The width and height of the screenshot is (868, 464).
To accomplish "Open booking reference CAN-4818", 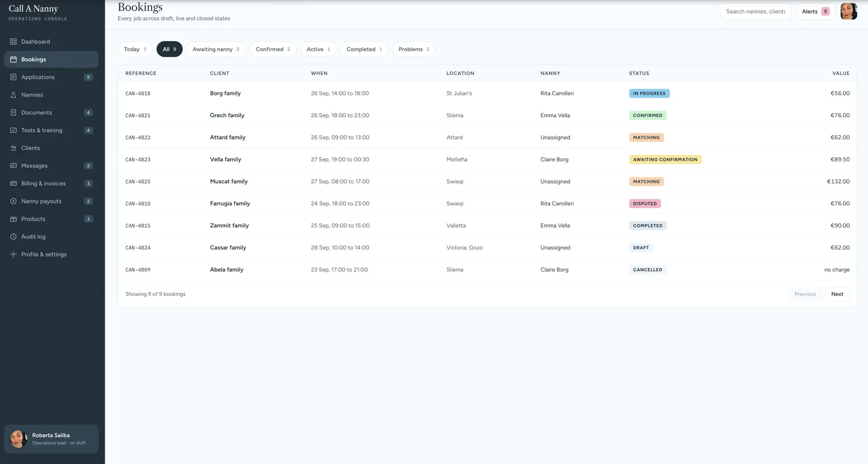I will tap(138, 94).
